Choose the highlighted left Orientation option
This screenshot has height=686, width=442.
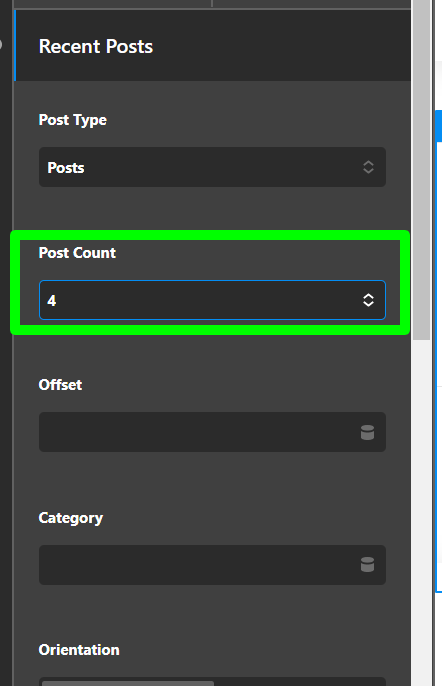pos(128,683)
